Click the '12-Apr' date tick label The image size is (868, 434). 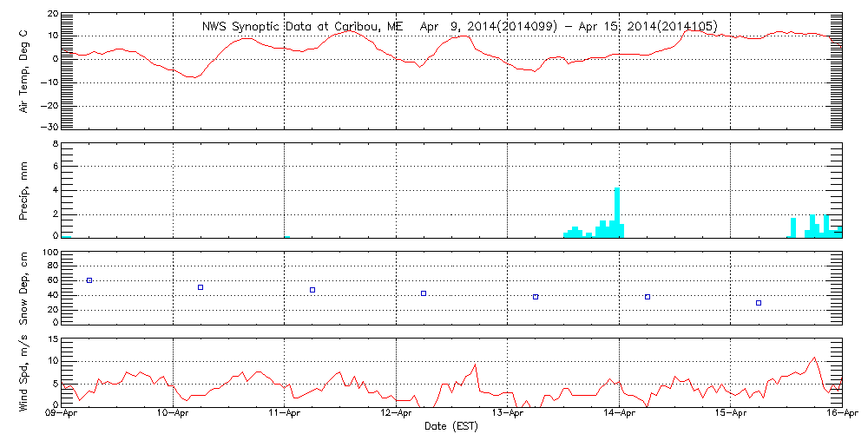396,415
